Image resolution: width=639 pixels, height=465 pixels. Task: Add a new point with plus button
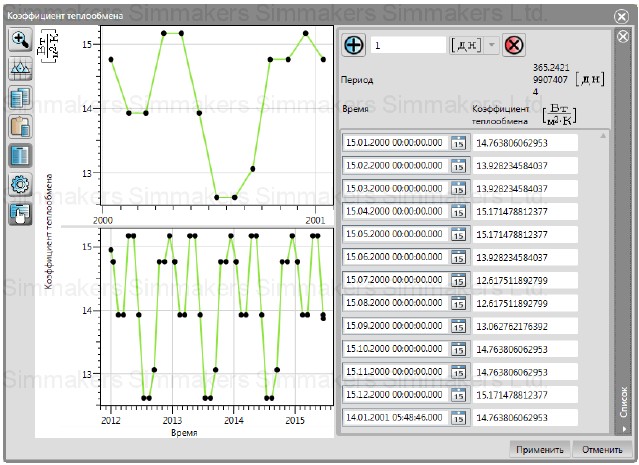tap(353, 45)
